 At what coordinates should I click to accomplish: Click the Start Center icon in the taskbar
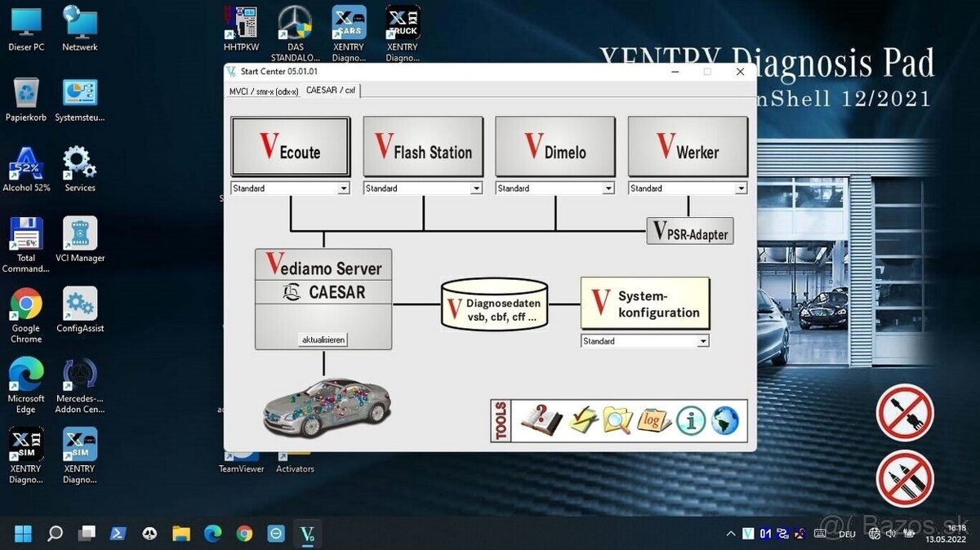tap(307, 534)
